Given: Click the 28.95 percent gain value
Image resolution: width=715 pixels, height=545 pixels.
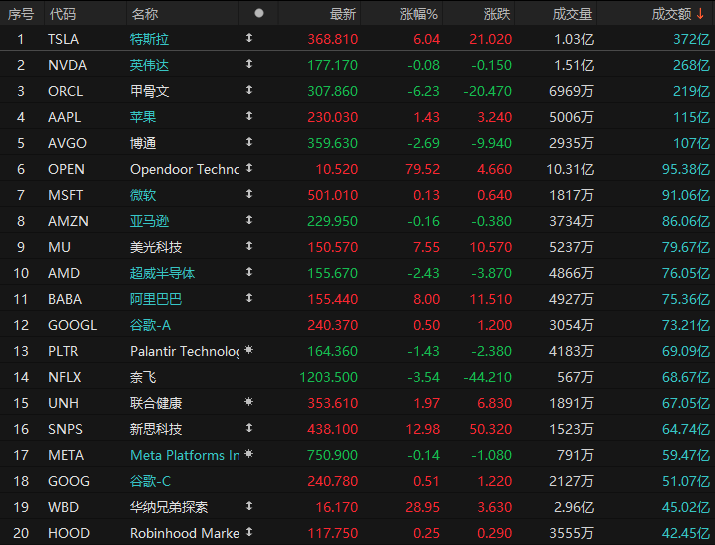Looking at the screenshot, I should (x=423, y=507).
